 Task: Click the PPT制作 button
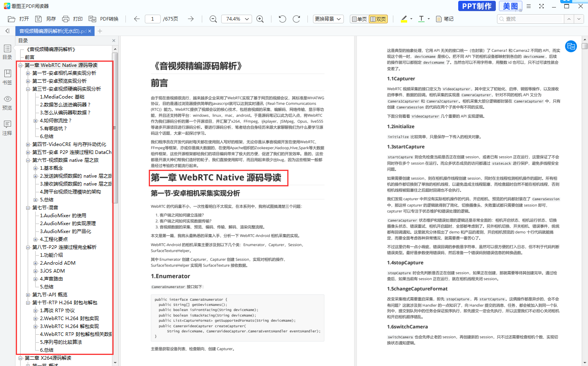pyautogui.click(x=477, y=6)
